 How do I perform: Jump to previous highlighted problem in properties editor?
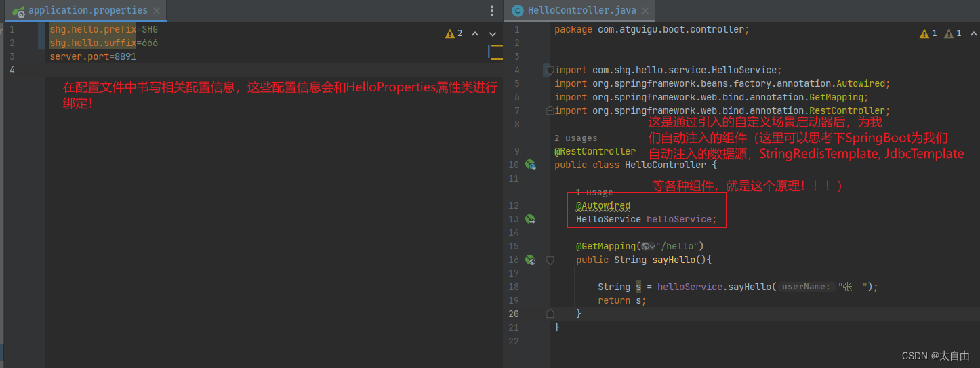tap(474, 33)
